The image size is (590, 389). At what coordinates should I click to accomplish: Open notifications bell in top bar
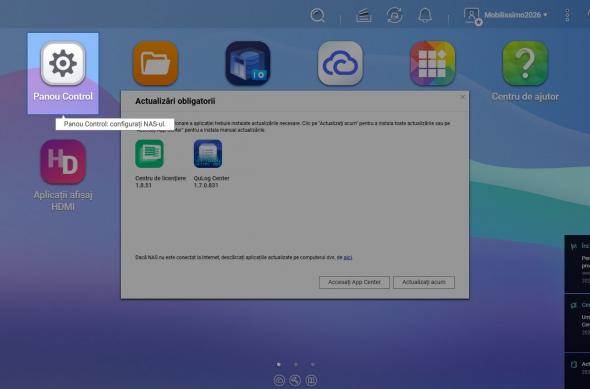[x=425, y=15]
